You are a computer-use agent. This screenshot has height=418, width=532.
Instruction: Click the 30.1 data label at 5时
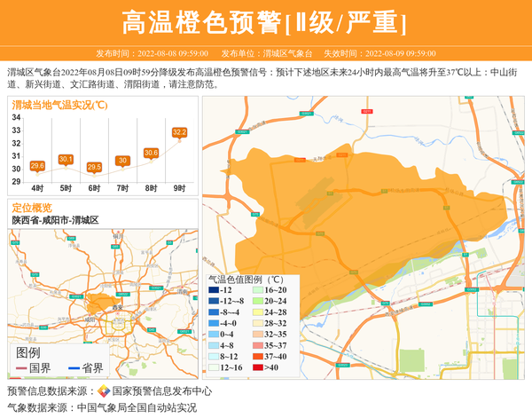(x=66, y=159)
